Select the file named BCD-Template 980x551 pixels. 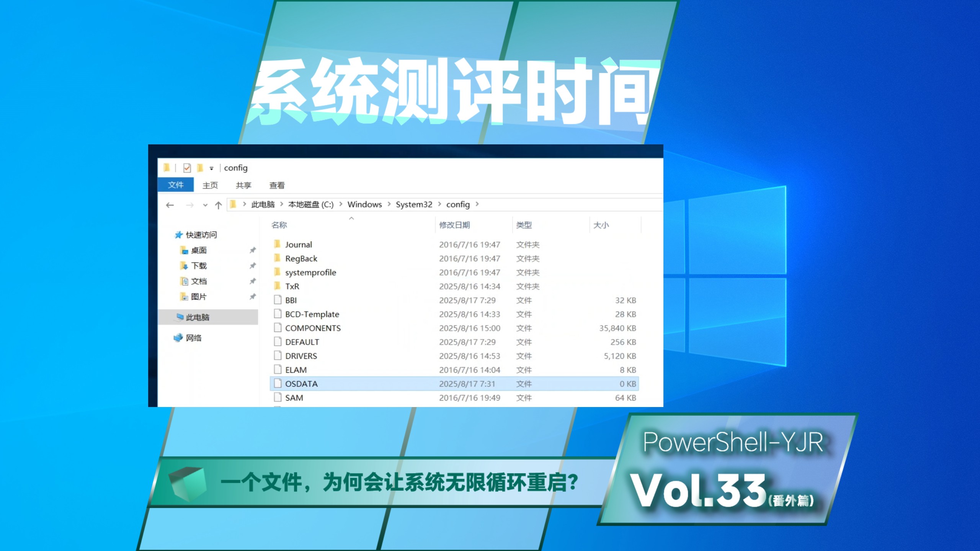(x=312, y=314)
